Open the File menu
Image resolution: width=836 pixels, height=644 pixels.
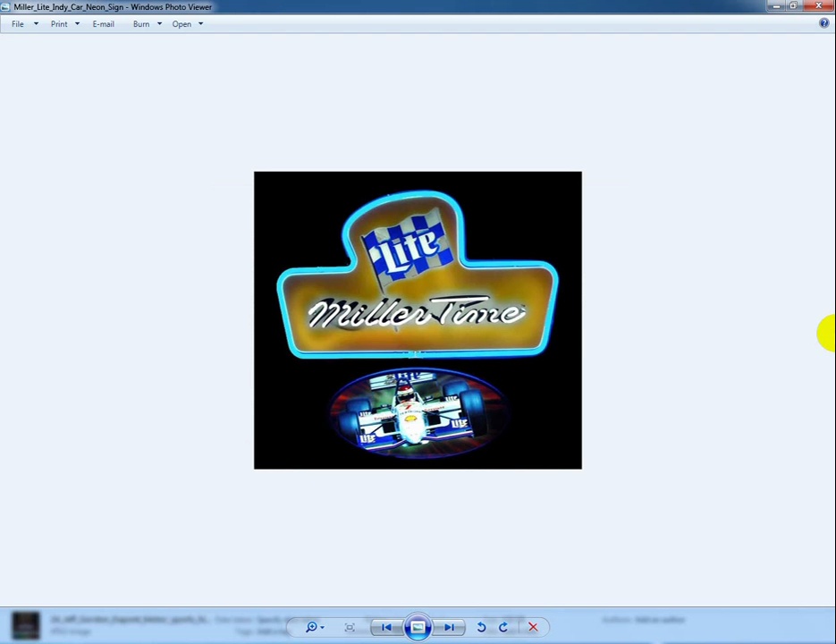[x=18, y=24]
